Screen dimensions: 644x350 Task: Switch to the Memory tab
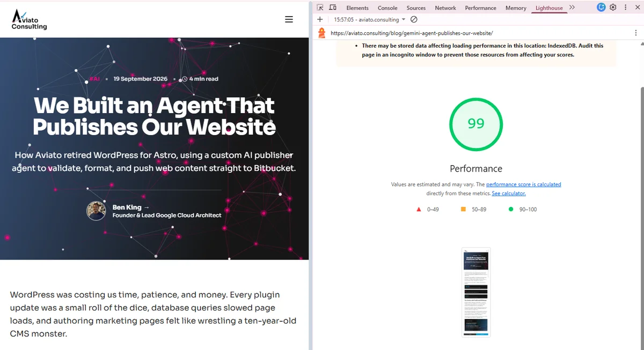tap(516, 8)
